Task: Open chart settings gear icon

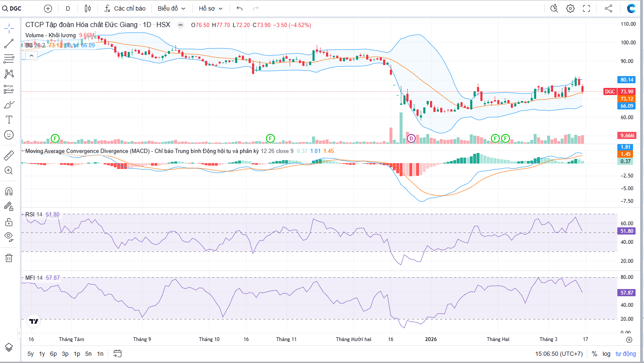Action: click(x=570, y=8)
